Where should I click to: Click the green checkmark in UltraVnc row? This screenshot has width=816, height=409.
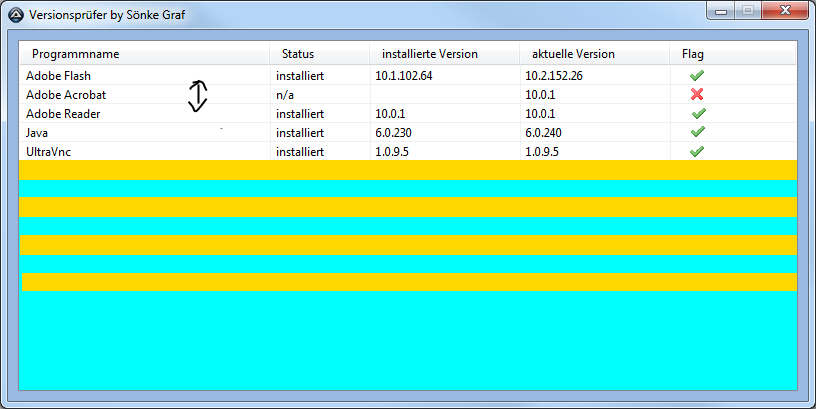pos(697,151)
